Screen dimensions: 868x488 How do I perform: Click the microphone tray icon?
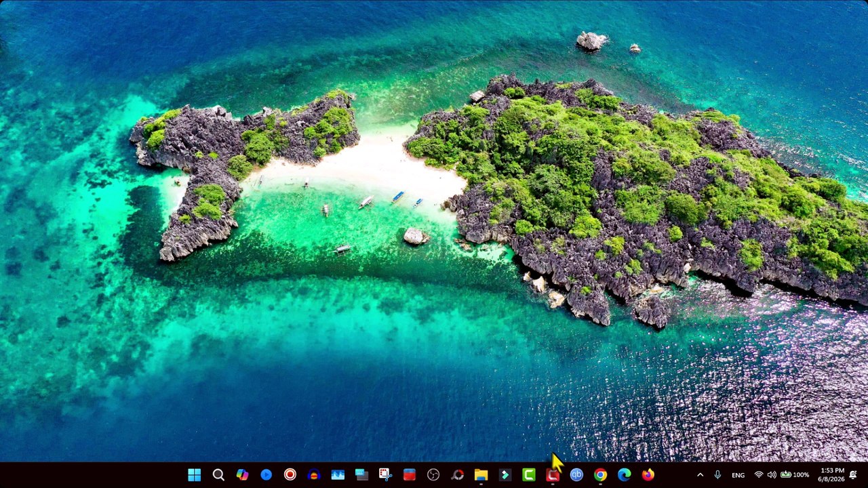pyautogui.click(x=717, y=475)
